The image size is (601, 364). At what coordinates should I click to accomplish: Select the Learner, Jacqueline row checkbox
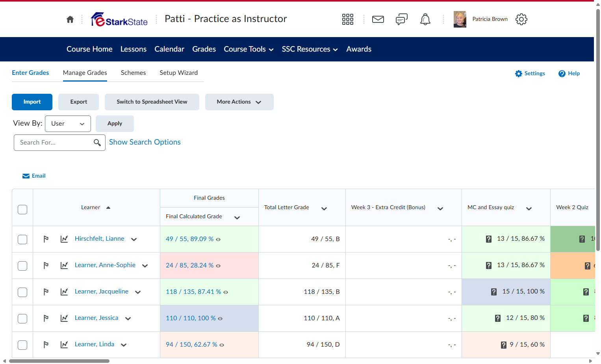pos(22,292)
